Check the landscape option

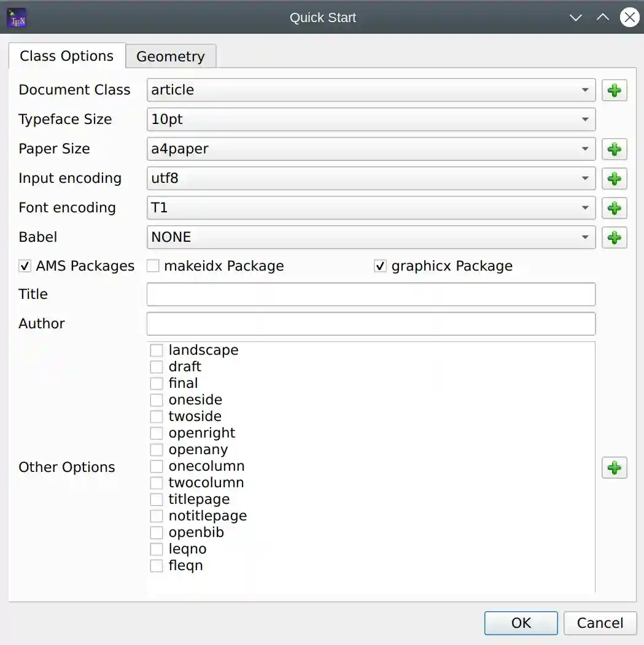click(157, 350)
